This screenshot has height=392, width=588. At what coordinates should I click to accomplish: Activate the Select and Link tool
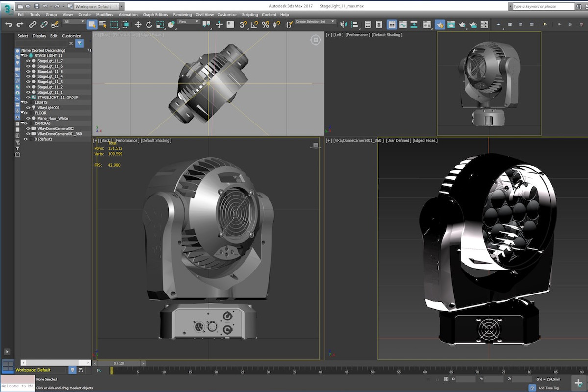(33, 24)
